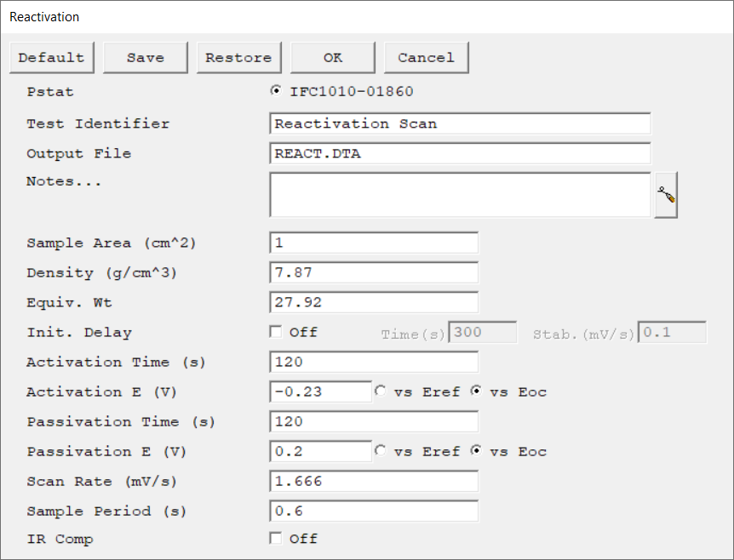The image size is (734, 560).
Task: Enable the Init. Delay checkbox
Action: (x=276, y=332)
